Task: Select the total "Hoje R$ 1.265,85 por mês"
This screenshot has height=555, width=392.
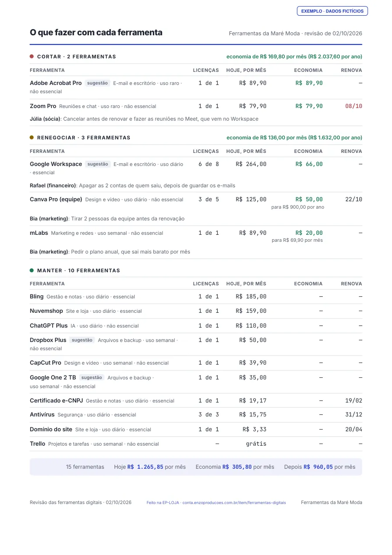Action: point(150,467)
